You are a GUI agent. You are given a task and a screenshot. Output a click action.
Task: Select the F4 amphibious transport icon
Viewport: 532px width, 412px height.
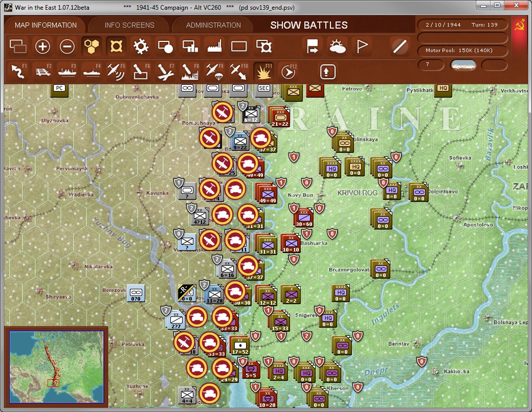coord(92,72)
